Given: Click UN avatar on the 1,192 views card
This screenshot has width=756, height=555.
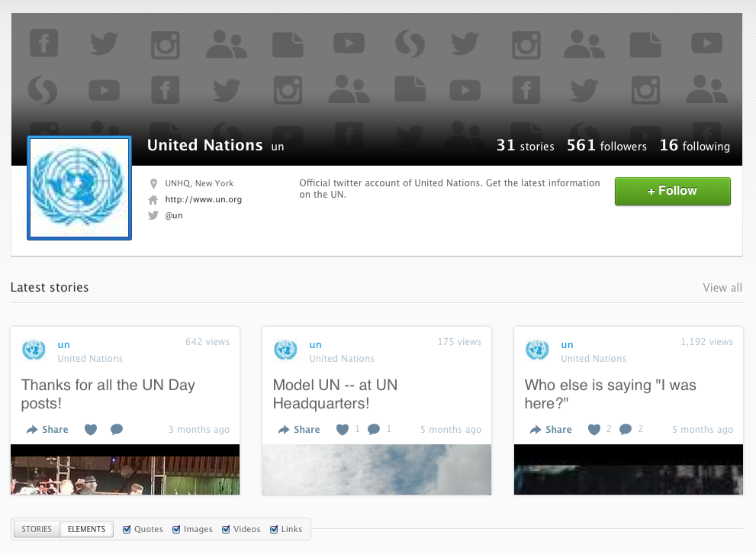Looking at the screenshot, I should (537, 350).
